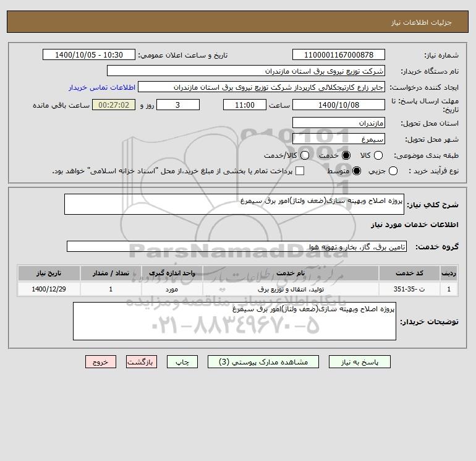
Task: Select the کالا/خدمت radio button
Action: coord(305,155)
